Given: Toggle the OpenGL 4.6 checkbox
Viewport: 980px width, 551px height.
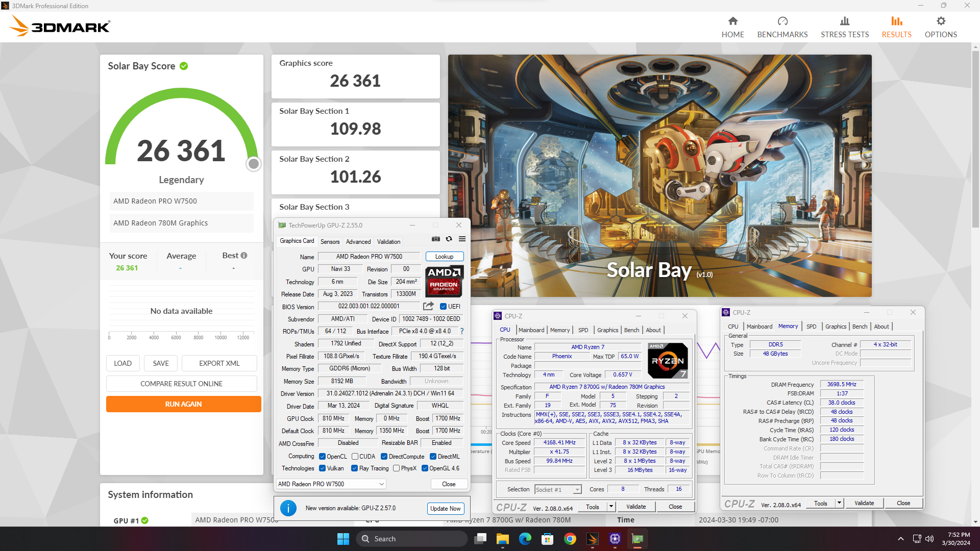Looking at the screenshot, I should click(x=425, y=468).
